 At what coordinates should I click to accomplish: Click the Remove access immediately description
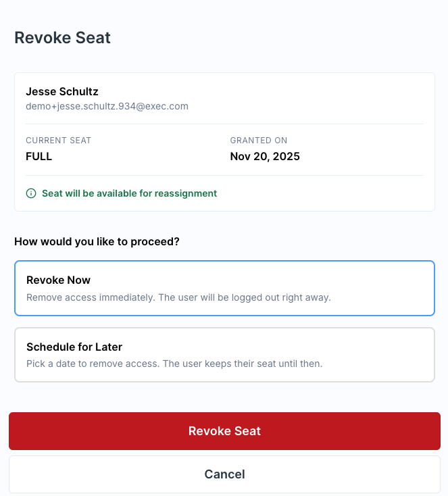point(90,297)
